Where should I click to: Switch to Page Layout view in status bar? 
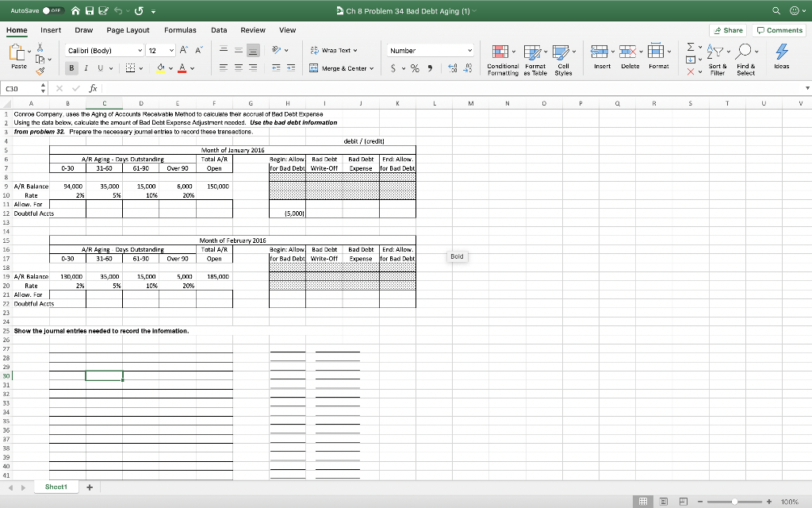tap(664, 502)
